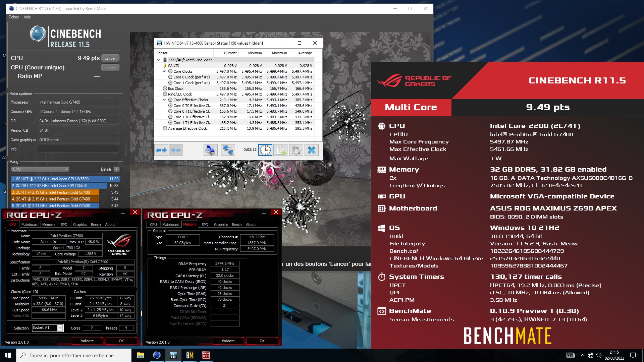Click Cinebench Détails arrow icon
The width and height of the screenshot is (644, 362).
point(116,169)
